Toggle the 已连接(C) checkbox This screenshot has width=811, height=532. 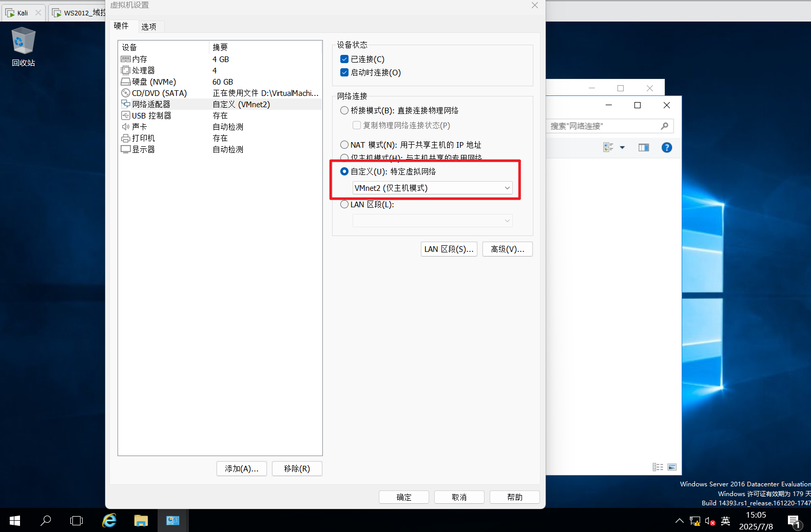click(344, 60)
